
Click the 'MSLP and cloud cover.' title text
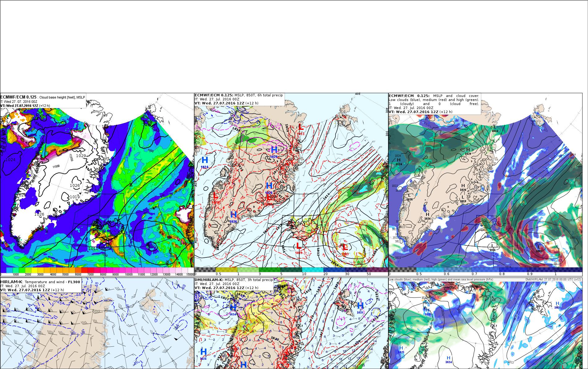coord(456,96)
